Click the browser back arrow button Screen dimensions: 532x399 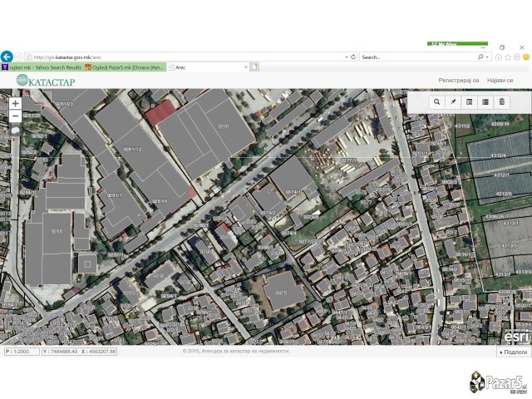pyautogui.click(x=7, y=57)
